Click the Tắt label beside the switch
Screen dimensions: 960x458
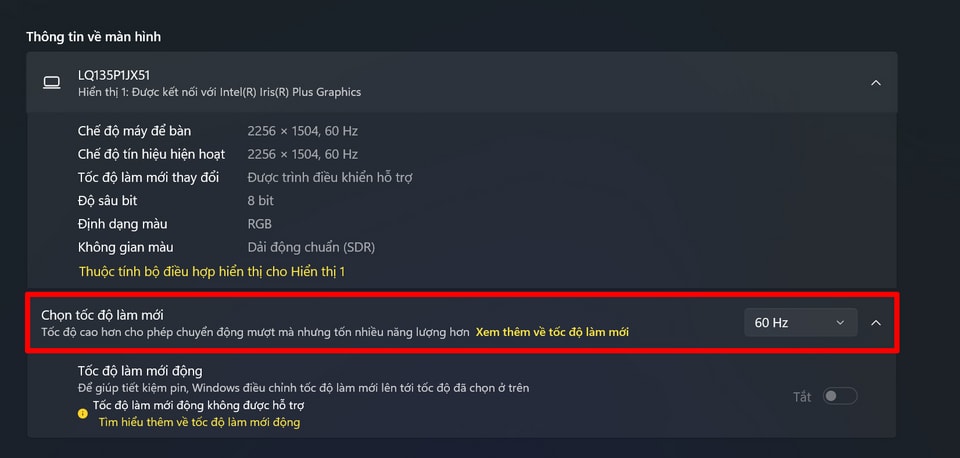[802, 397]
